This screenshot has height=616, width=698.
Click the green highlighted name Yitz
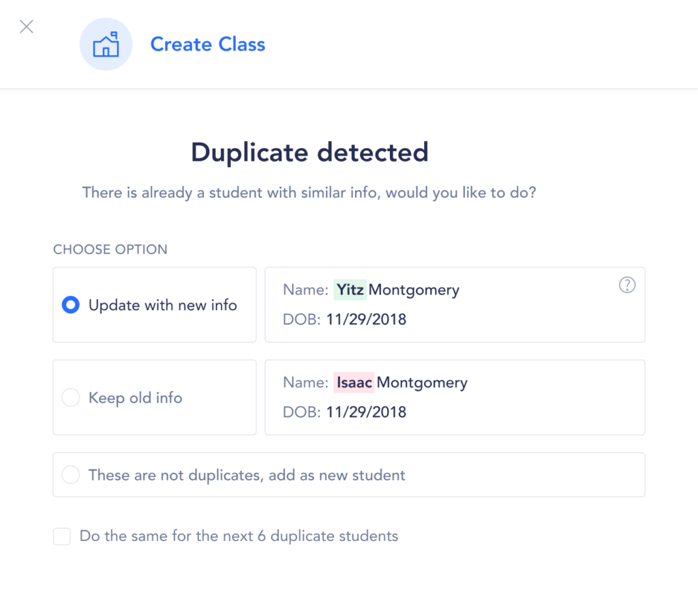(350, 290)
